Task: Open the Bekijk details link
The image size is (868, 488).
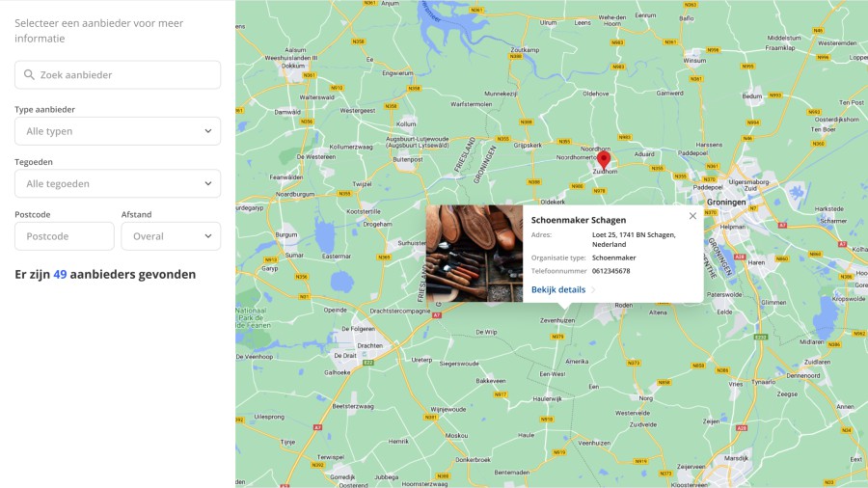Action: (558, 289)
